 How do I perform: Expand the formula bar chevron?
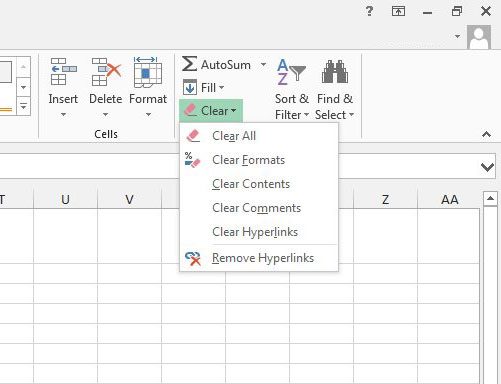(487, 167)
